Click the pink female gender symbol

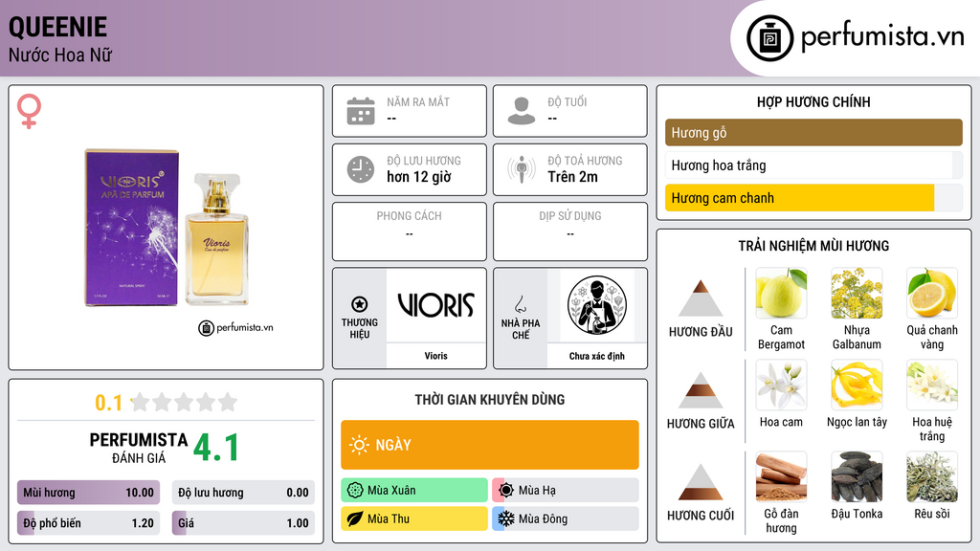29,111
